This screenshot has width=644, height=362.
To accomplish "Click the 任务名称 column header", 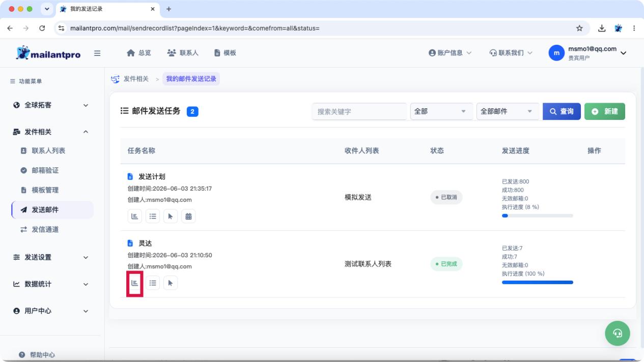I will (x=142, y=150).
